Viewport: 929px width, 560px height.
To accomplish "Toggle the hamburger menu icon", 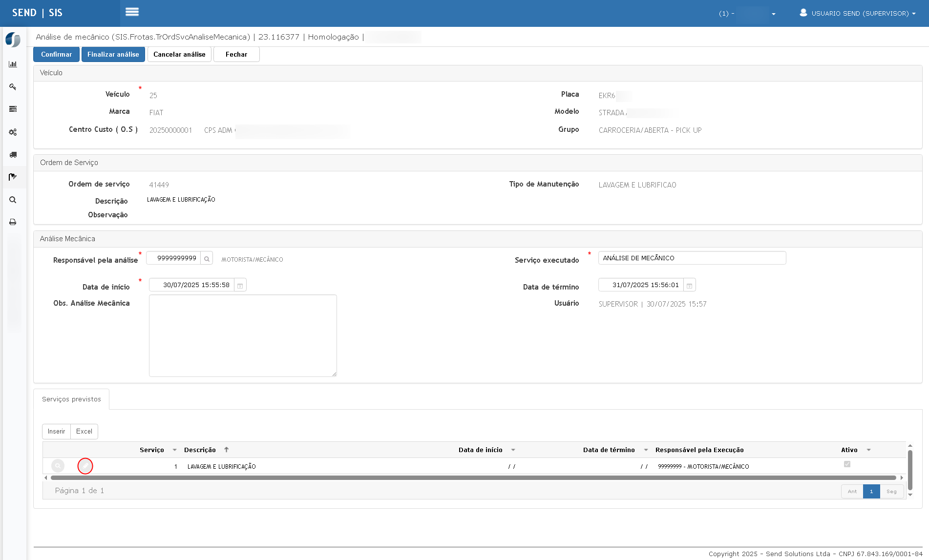I will (132, 12).
